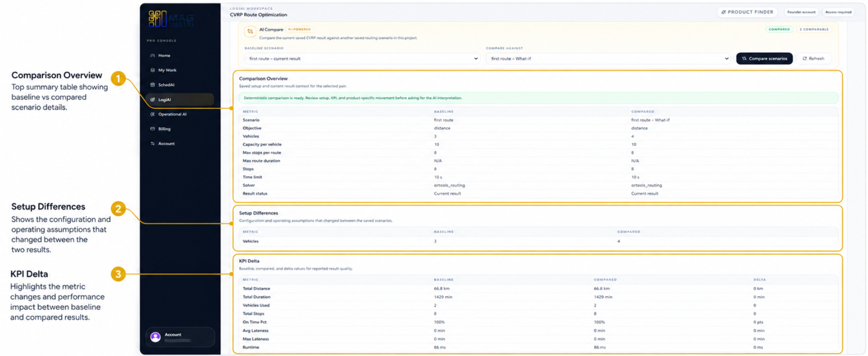The image size is (868, 356).
Task: Click the Compare scenarios button
Action: pos(764,59)
